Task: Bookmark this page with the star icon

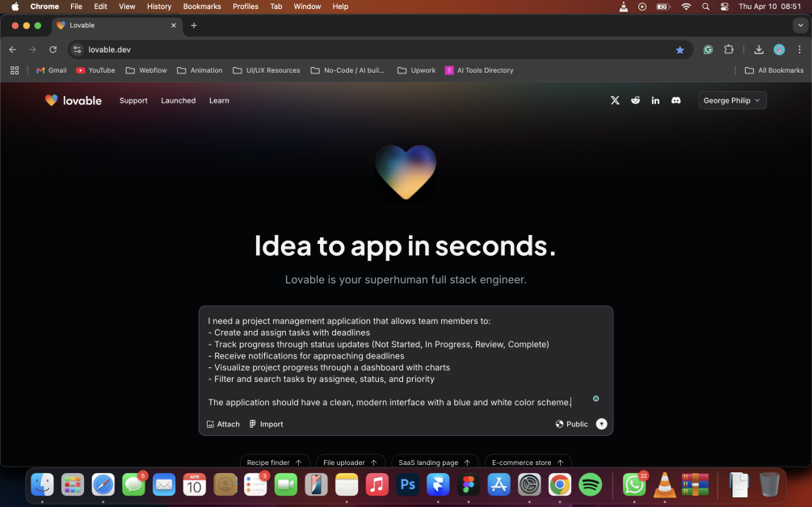Action: coord(679,49)
